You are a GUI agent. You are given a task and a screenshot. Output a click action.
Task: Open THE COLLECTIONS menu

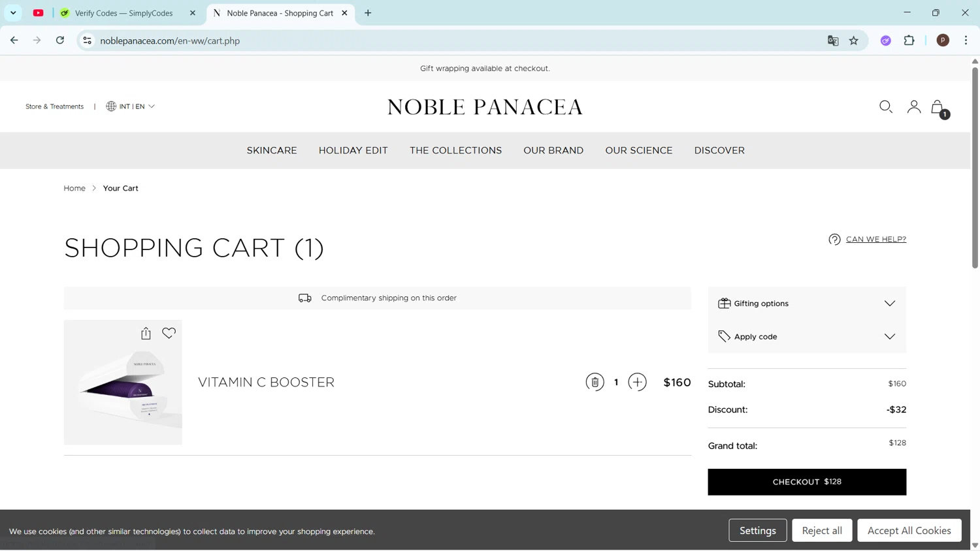pyautogui.click(x=456, y=151)
